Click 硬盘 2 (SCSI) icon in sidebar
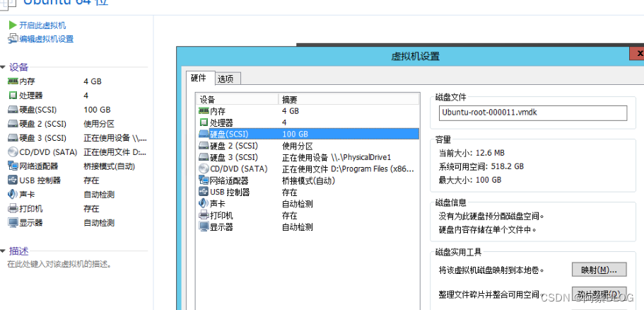This screenshot has width=644, height=310. tap(13, 124)
